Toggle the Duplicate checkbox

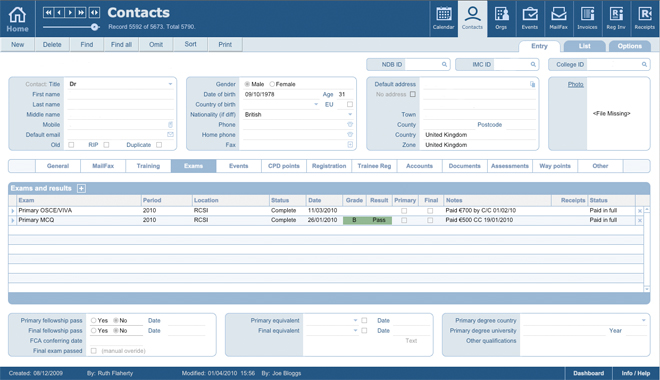coord(159,145)
